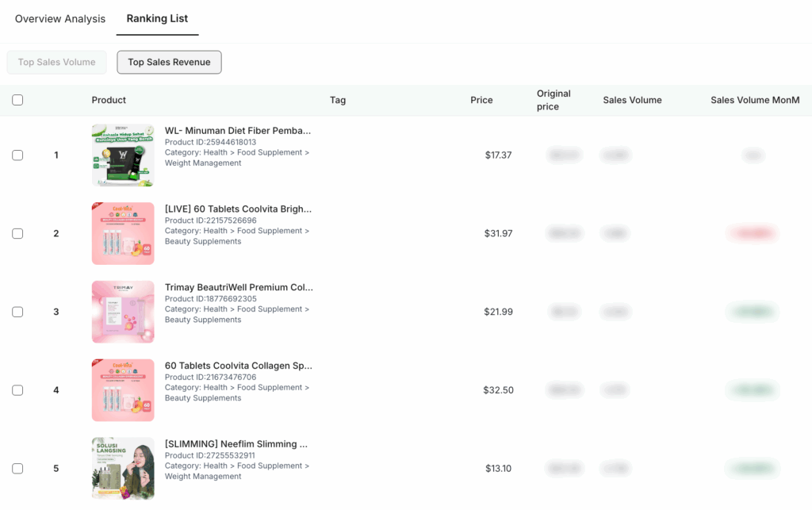
Task: Open the Neeflim Slimming product image
Action: [x=123, y=469]
